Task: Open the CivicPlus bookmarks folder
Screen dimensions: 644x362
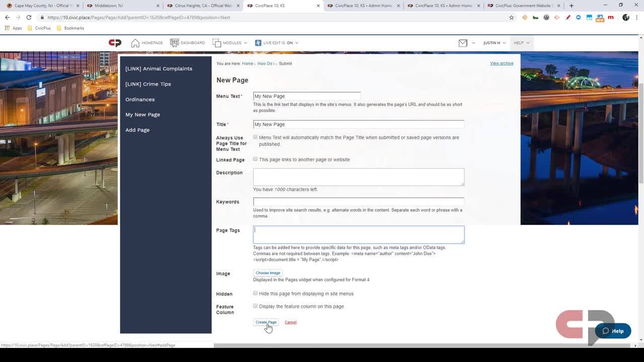Action: [39, 28]
